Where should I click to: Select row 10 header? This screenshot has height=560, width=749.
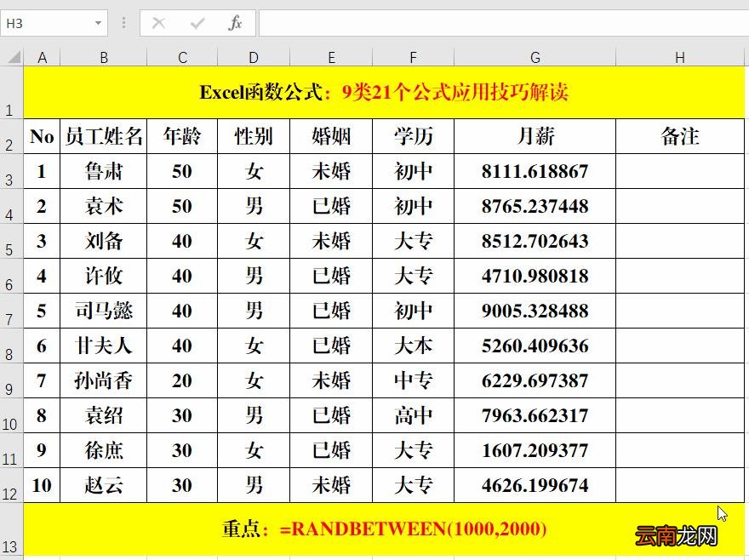pos(11,415)
